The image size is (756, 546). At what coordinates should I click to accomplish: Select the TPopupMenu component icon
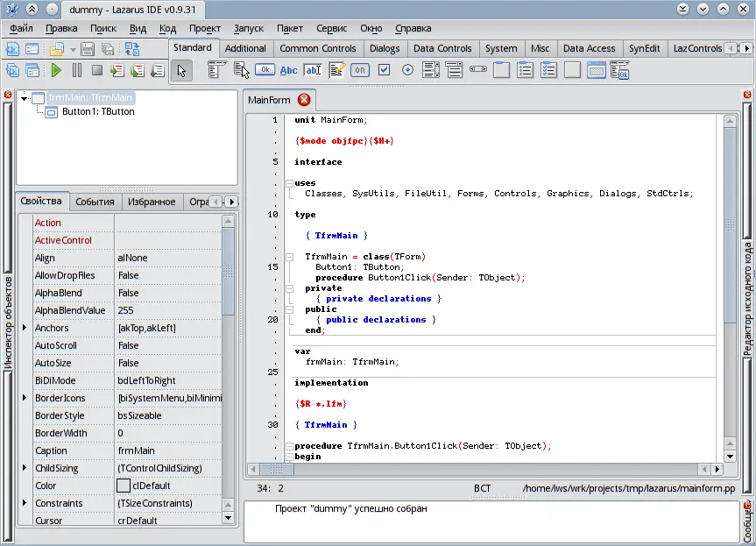pyautogui.click(x=241, y=69)
